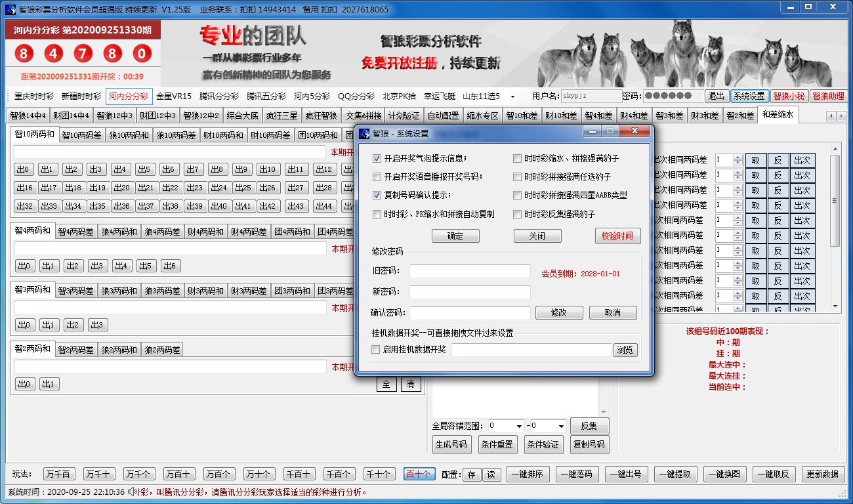Screen dimensions: 853x504
Task: Uncheck 复制号码确认提示 option
Action: [377, 195]
